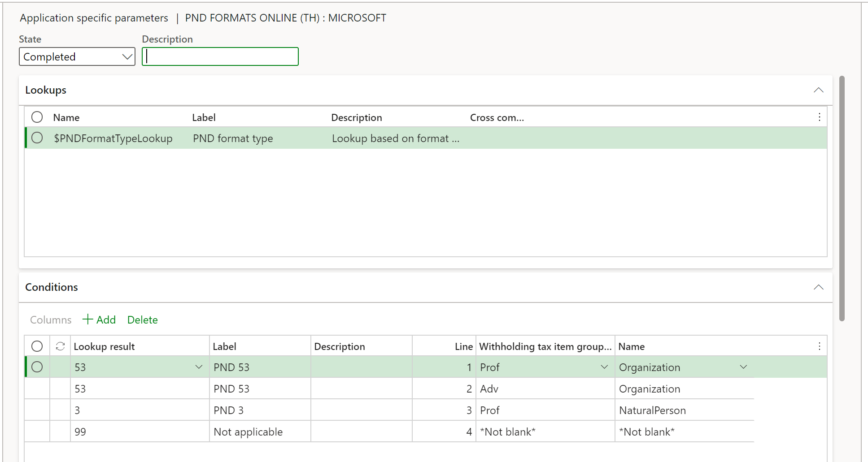Click Withholding tax item group column header
Viewport: 868px width, 462px height.
(545, 346)
